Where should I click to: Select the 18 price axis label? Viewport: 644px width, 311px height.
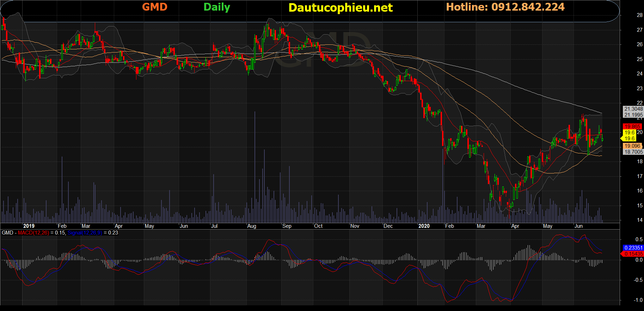tap(639, 161)
